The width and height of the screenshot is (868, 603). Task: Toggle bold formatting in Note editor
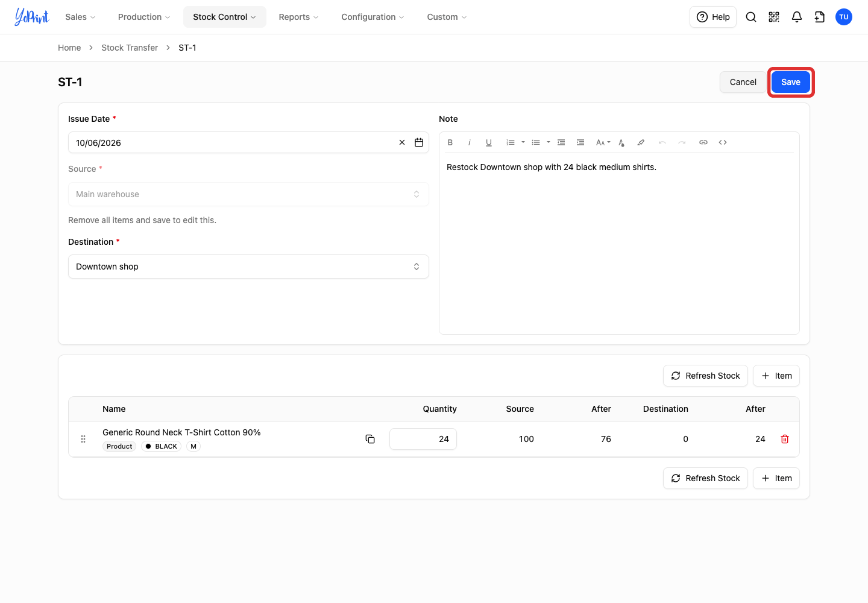(x=450, y=142)
